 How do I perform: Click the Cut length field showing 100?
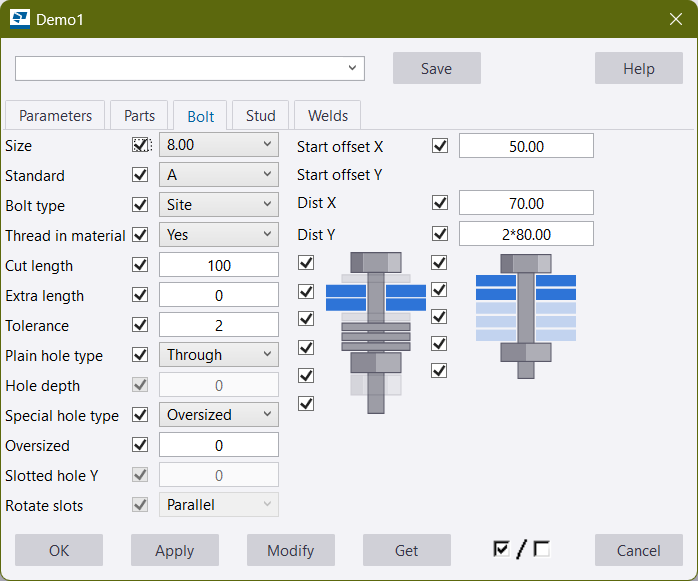click(x=219, y=265)
